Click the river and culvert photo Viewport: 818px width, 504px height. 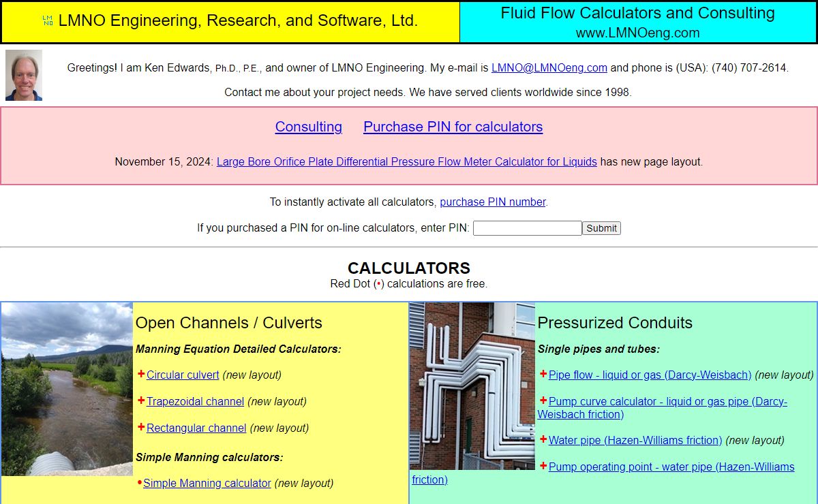pos(67,389)
